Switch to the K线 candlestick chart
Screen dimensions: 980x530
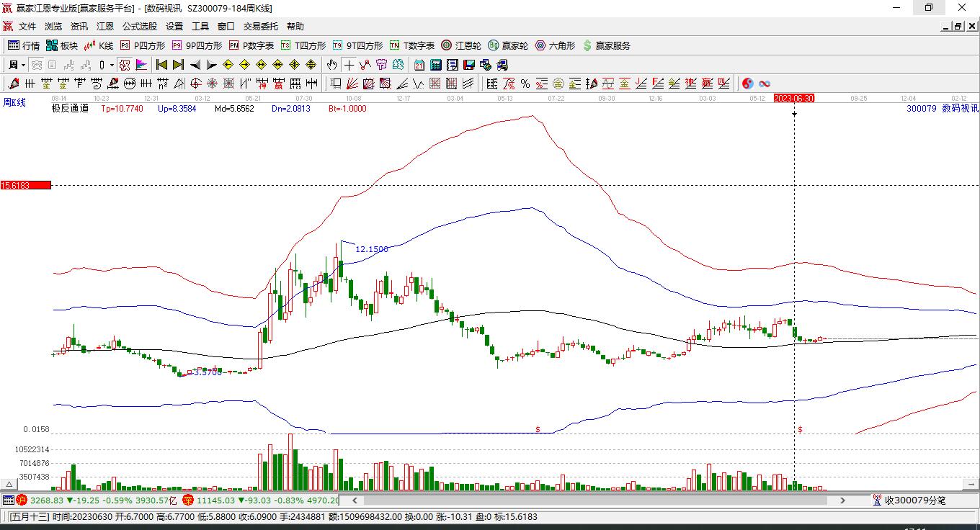click(x=99, y=45)
